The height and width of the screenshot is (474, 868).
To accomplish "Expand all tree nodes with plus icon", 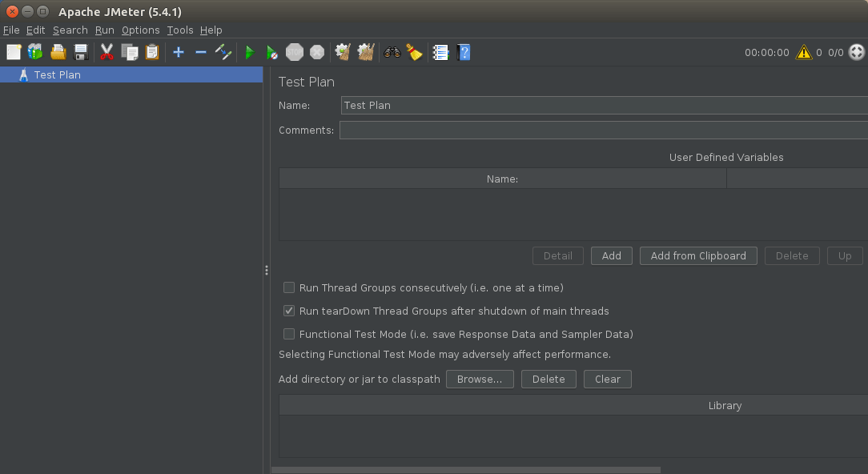I will (x=179, y=53).
